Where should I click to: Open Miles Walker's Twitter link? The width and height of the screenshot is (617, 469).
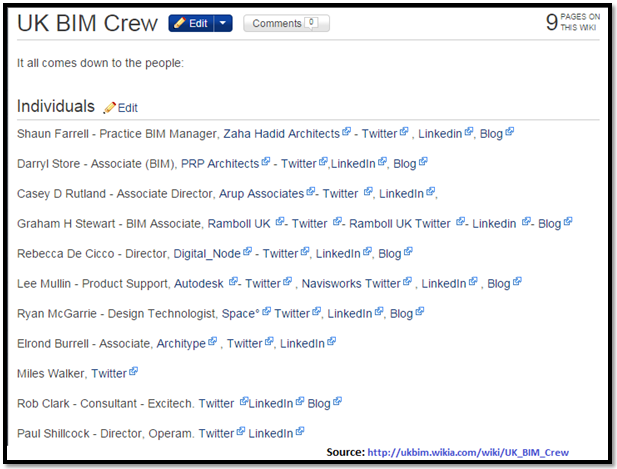109,373
